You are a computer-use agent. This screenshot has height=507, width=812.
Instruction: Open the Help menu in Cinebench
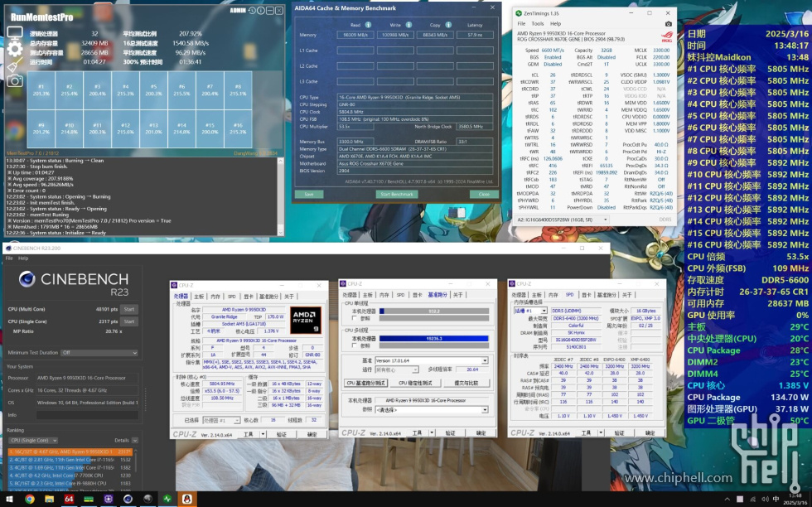click(23, 258)
